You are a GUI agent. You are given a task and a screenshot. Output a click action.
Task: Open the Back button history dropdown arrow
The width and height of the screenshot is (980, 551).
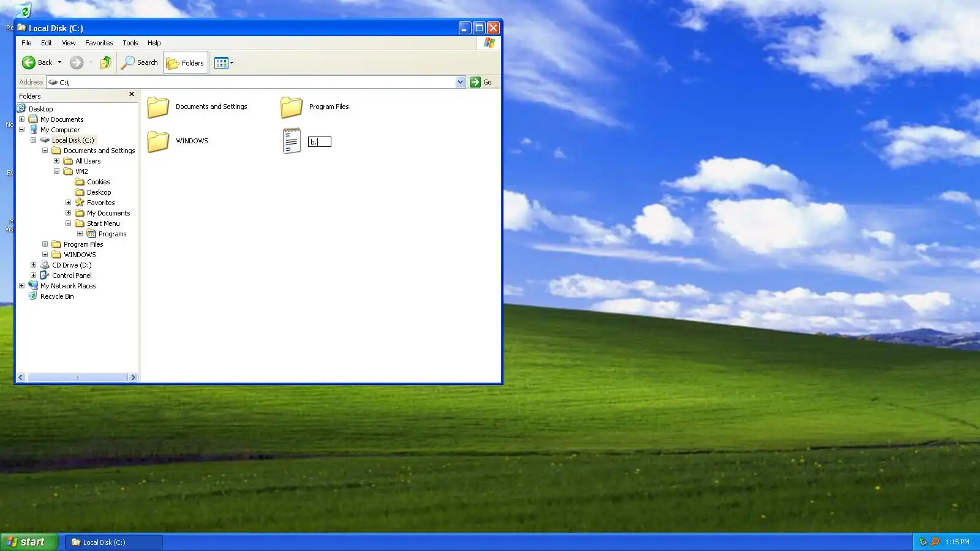coord(59,62)
